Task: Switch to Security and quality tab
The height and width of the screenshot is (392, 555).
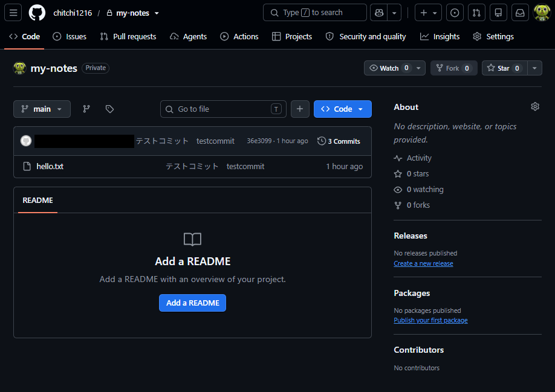Action: click(x=366, y=36)
